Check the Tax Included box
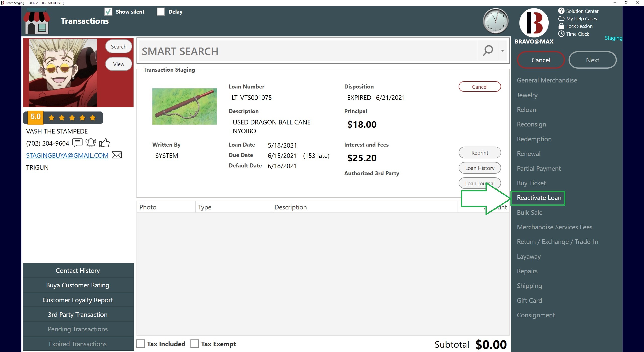This screenshot has height=352, width=644. coord(141,343)
